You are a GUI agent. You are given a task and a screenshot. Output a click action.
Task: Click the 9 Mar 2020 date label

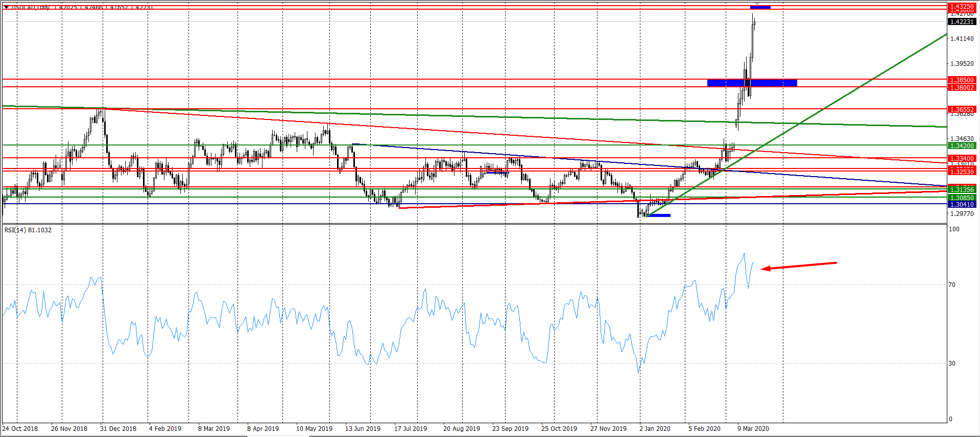click(x=753, y=429)
